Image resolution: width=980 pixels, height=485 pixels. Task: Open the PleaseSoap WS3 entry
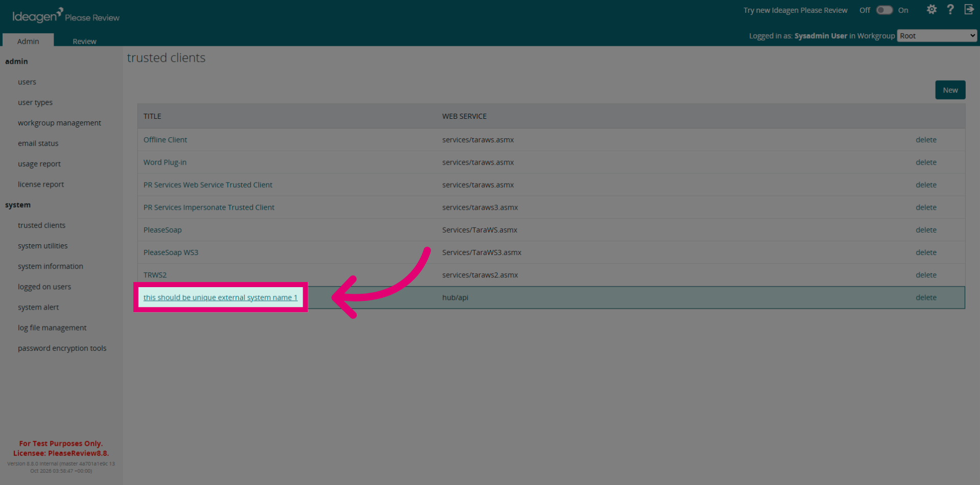[171, 252]
